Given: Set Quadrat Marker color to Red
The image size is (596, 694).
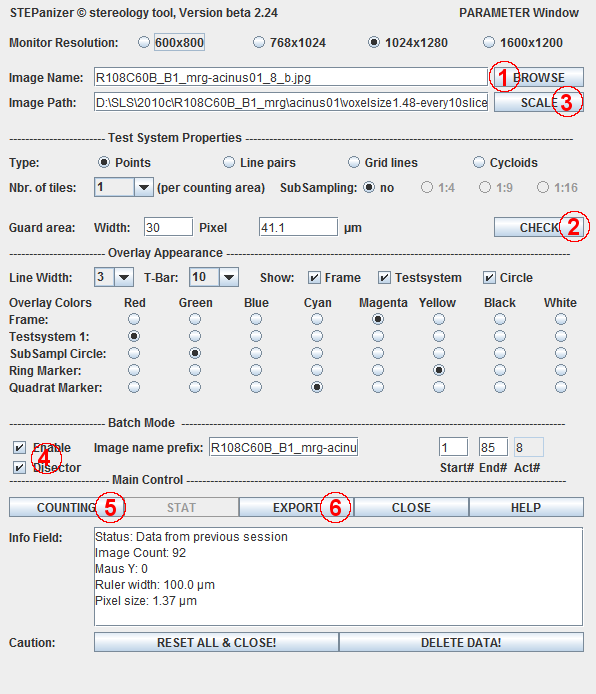Looking at the screenshot, I should (x=134, y=387).
